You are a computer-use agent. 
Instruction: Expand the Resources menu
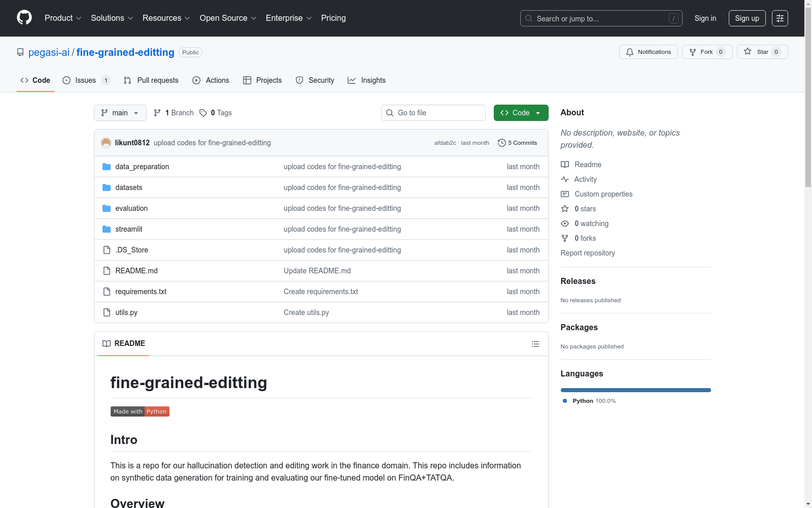166,18
